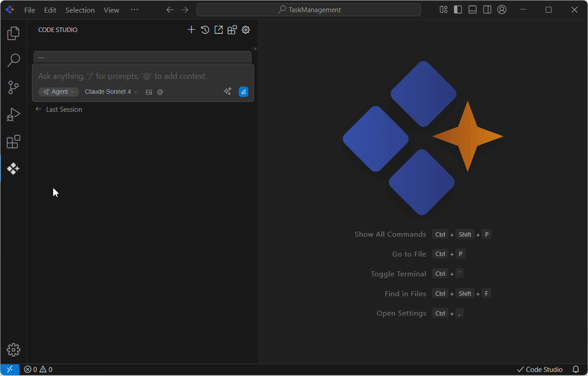Click the 'CODE STUDIO' panel title

pos(58,30)
